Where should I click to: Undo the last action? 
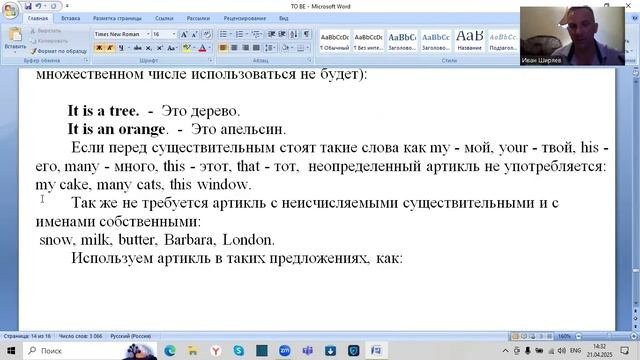point(38,6)
